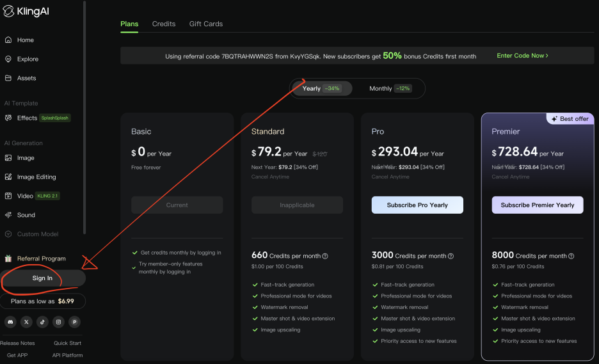
Task: Click the 50% bonus text in banner
Action: (x=392, y=56)
